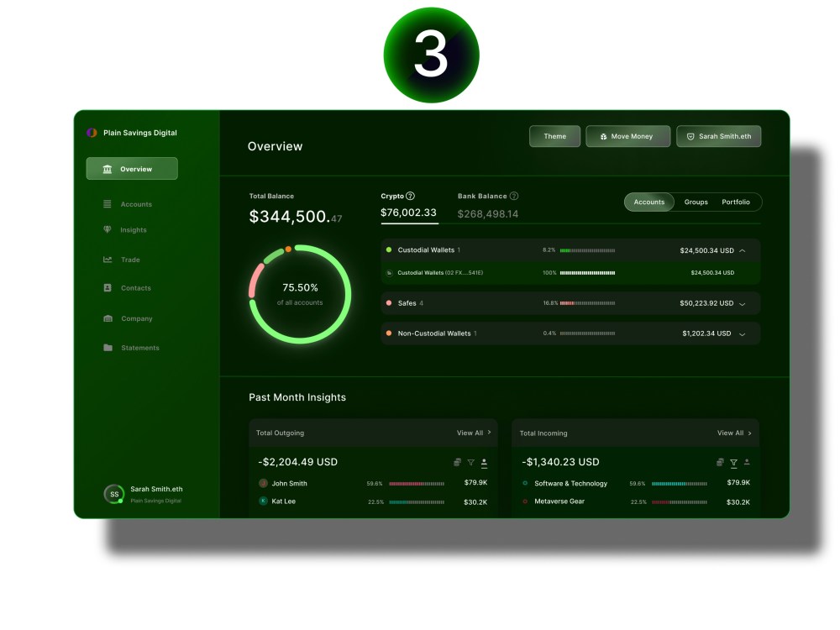
Task: Open the Overview sidebar item
Action: pos(132,169)
